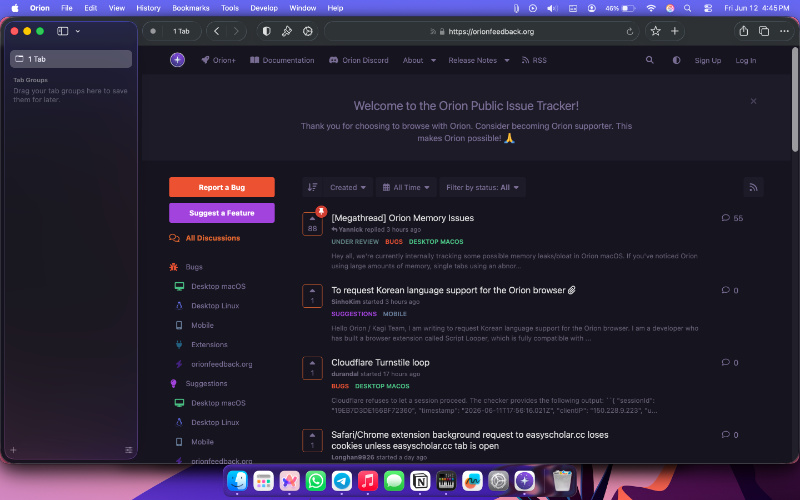The image size is (800, 500).
Task: Open the Created sort dropdown
Action: [348, 187]
